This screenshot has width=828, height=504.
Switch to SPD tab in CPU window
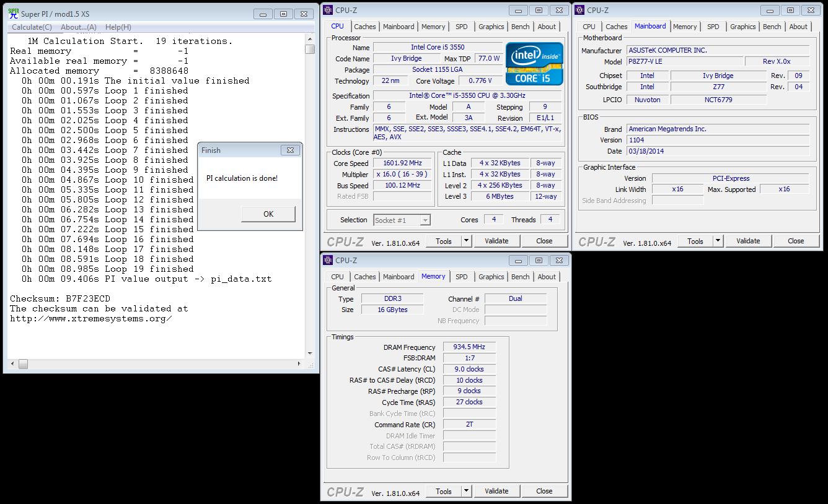click(462, 27)
